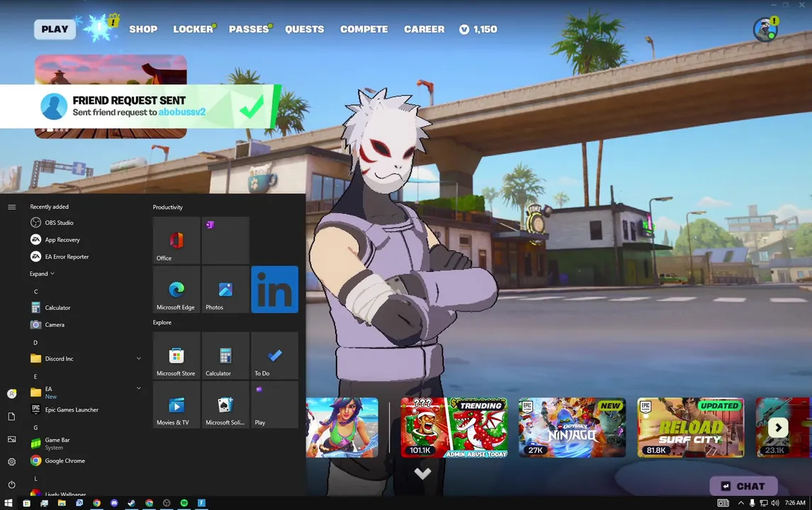The height and width of the screenshot is (510, 812).
Task: Open the Fortnite CHAT button
Action: click(744, 486)
